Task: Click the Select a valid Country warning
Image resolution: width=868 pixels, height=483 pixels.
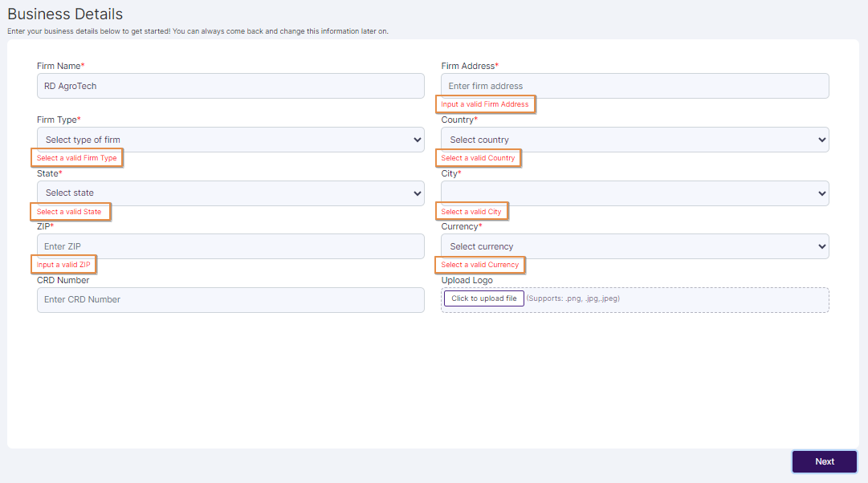Action: (479, 157)
